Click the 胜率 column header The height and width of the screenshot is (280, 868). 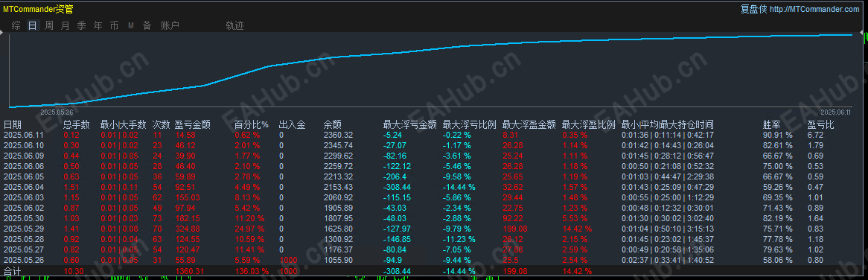coord(772,124)
